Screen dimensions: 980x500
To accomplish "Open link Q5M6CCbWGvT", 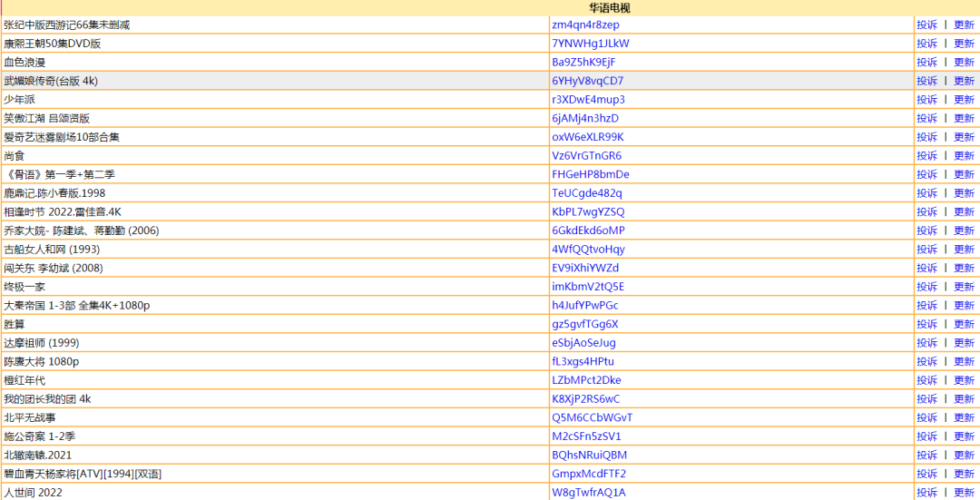I will coord(593,417).
